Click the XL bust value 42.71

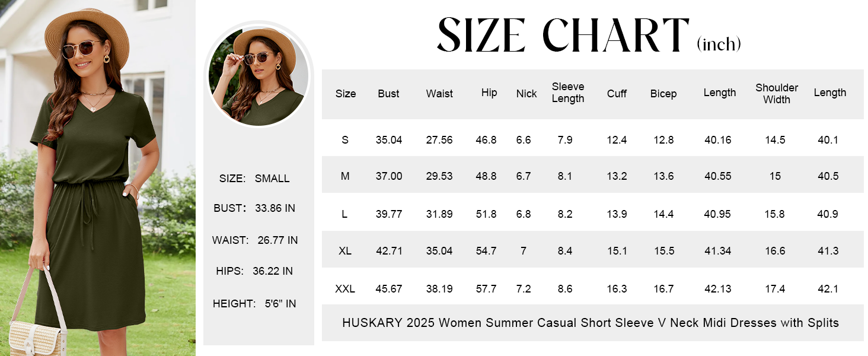click(x=389, y=251)
